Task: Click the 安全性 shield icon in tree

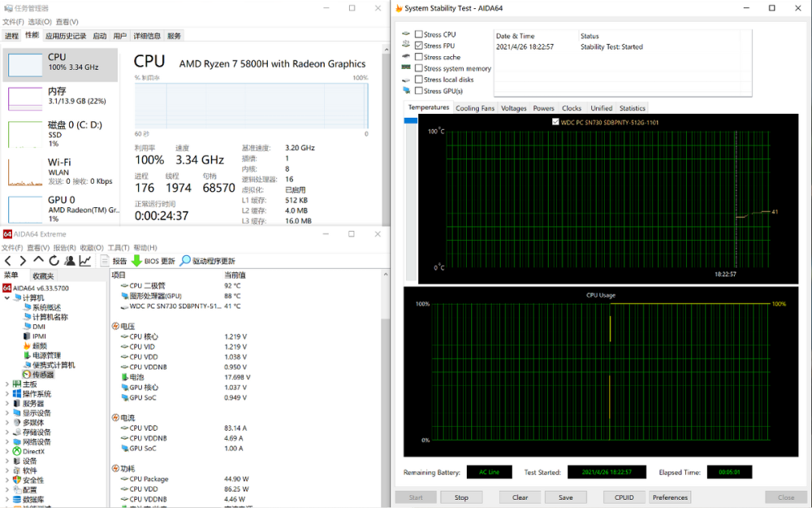Action: click(16, 480)
